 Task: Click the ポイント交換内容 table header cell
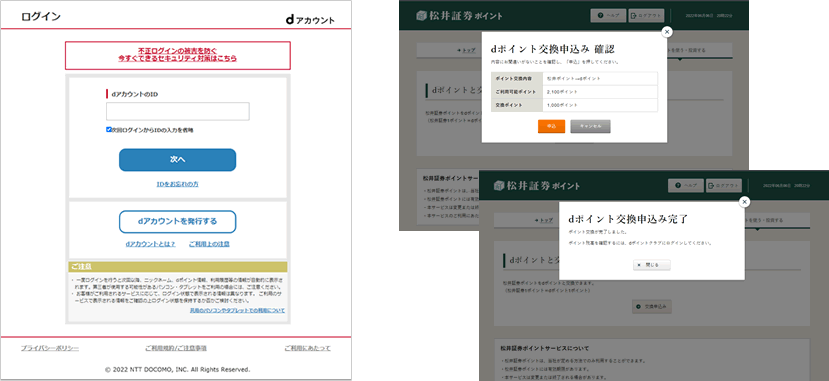coord(517,78)
